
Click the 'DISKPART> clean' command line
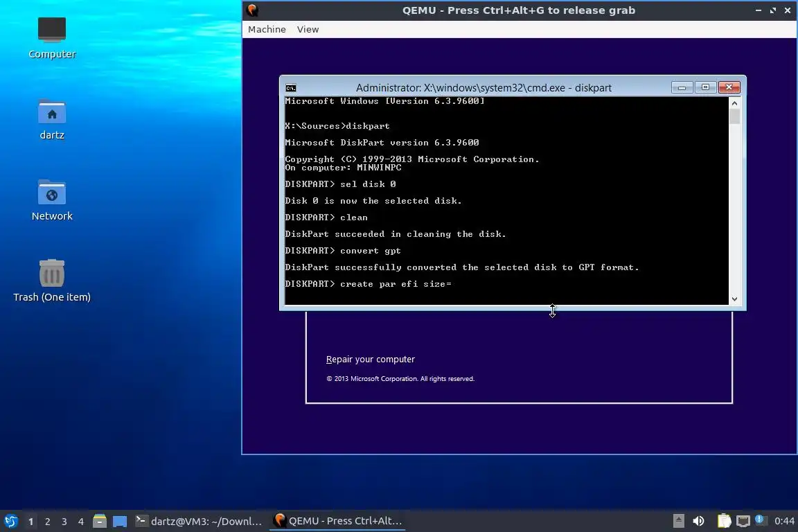pyautogui.click(x=326, y=218)
